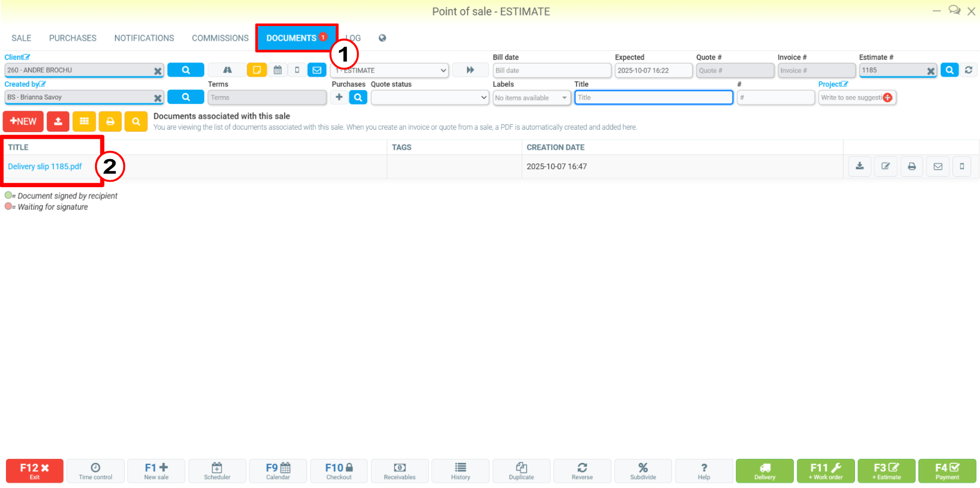980x488 pixels.
Task: Open the Delivery slip 1185.pdf link
Action: click(x=45, y=166)
